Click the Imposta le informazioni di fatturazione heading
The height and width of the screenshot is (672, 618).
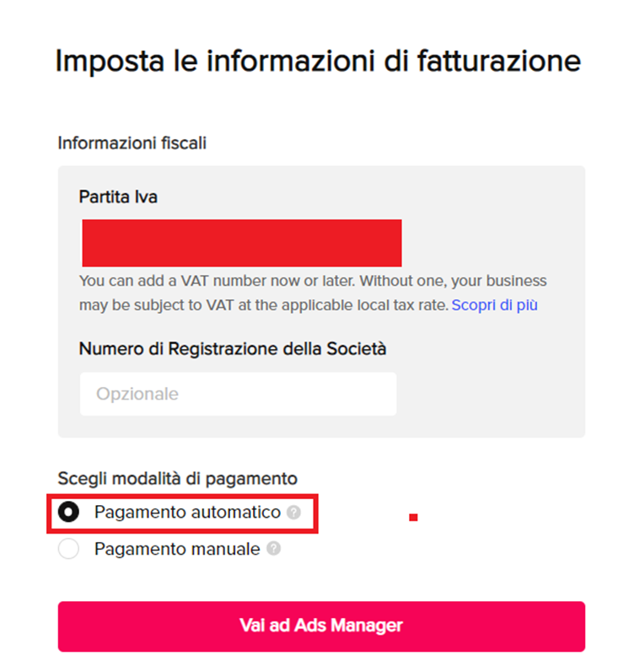tap(318, 61)
